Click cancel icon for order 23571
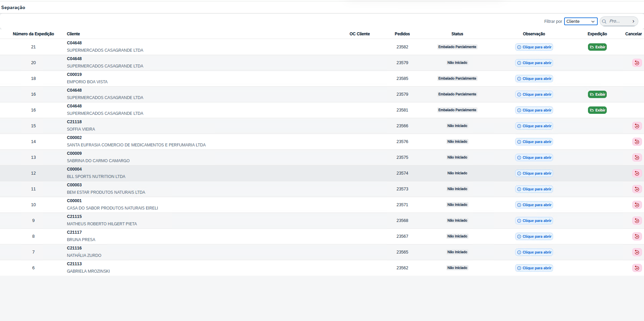 point(637,205)
